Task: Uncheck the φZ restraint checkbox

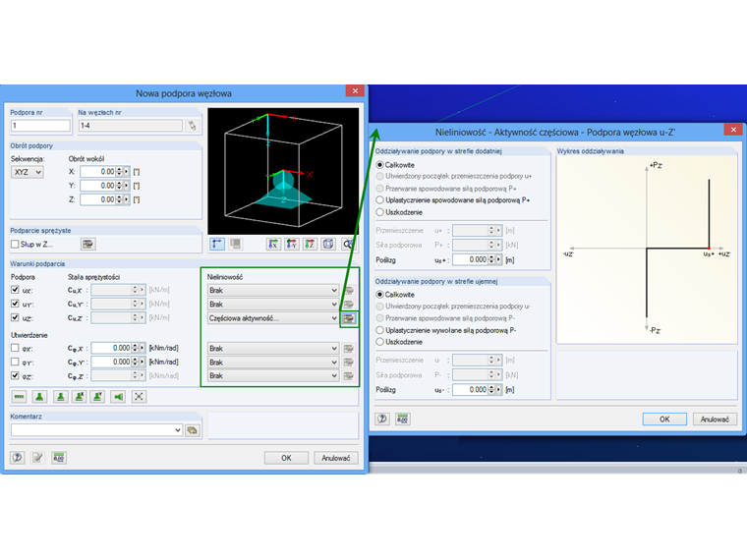Action: pos(16,375)
